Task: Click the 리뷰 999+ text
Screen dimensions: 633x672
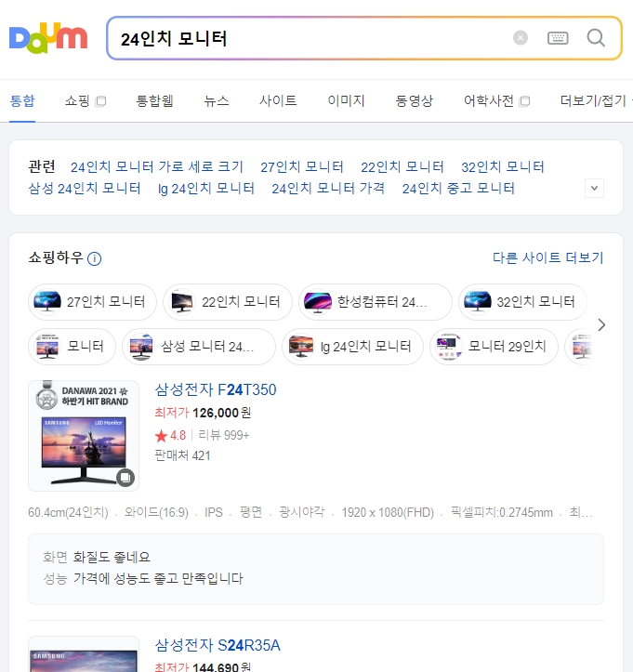Action: click(224, 435)
